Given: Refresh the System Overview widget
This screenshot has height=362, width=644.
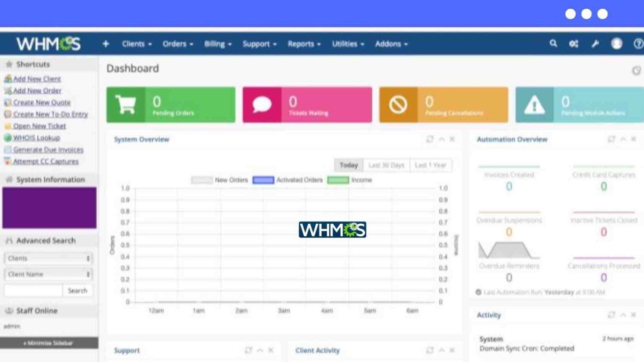Looking at the screenshot, I should click(x=430, y=139).
